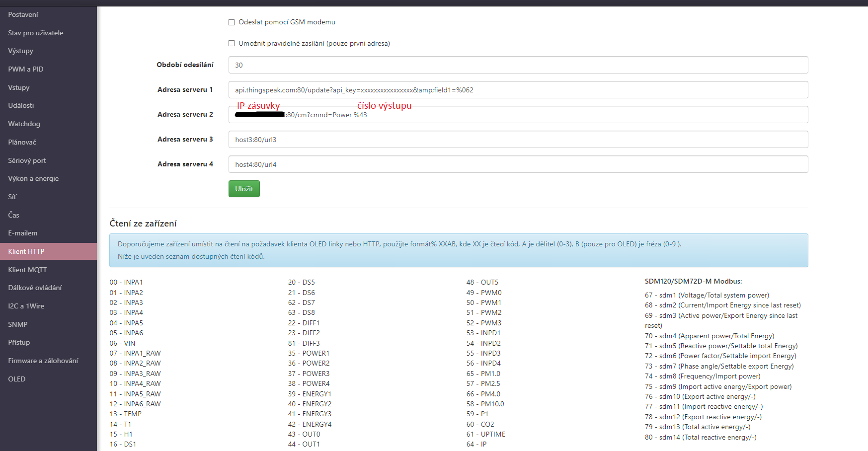The height and width of the screenshot is (451, 868).
Task: Enable 'Odeslat pomocí GSM modemu' checkbox
Action: pyautogui.click(x=232, y=22)
